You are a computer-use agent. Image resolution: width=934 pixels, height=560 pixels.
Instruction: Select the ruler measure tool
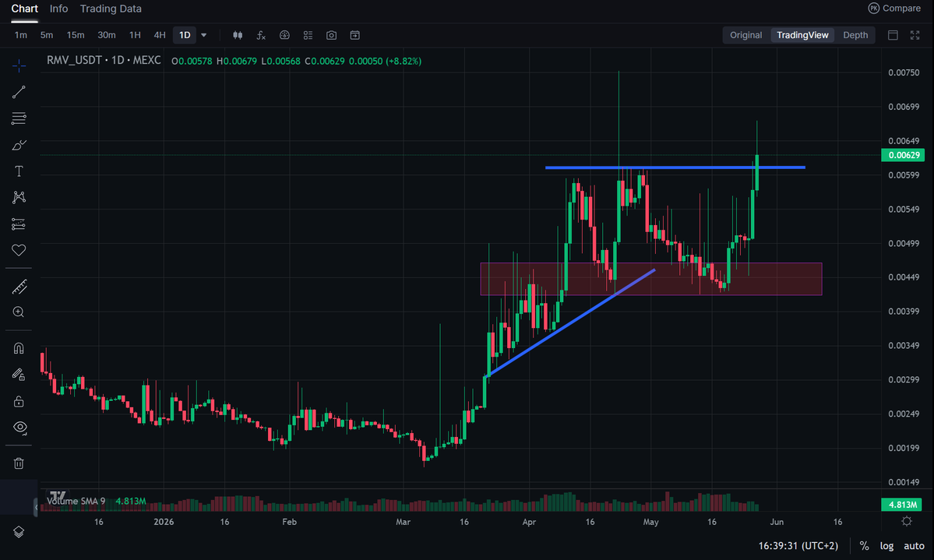click(x=19, y=287)
